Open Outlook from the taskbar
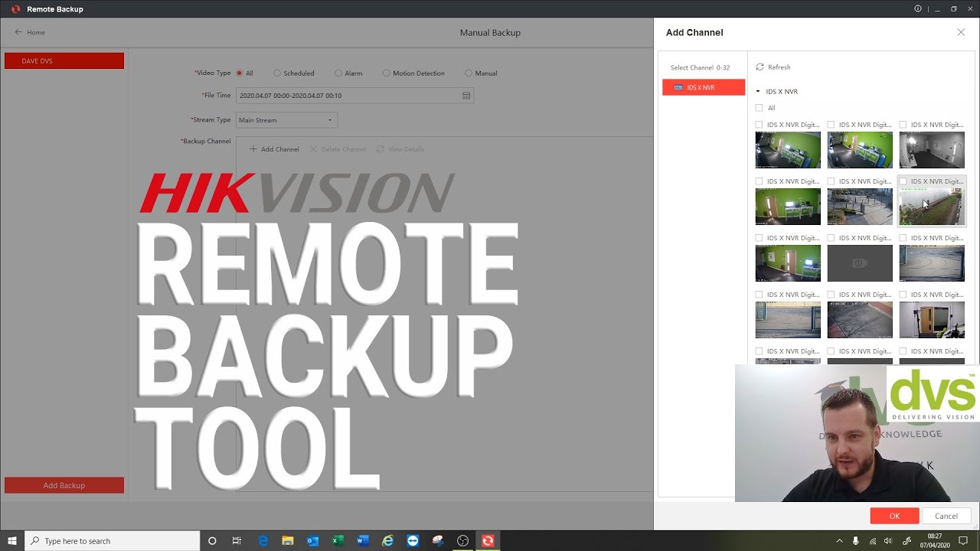Viewport: 980px width, 551px height. click(x=312, y=541)
